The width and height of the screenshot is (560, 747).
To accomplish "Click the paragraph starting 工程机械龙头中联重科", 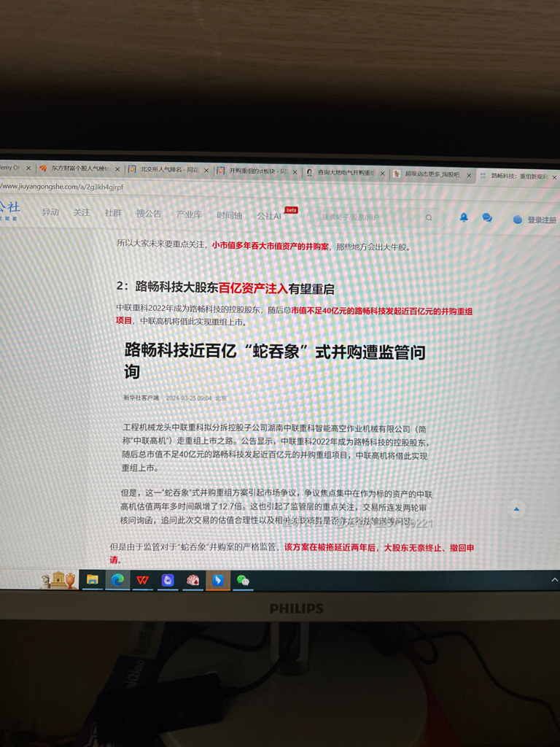I will [275, 449].
